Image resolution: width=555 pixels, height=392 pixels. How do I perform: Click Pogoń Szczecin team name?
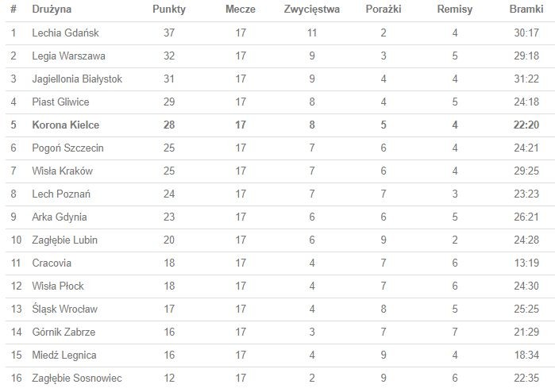(67, 148)
